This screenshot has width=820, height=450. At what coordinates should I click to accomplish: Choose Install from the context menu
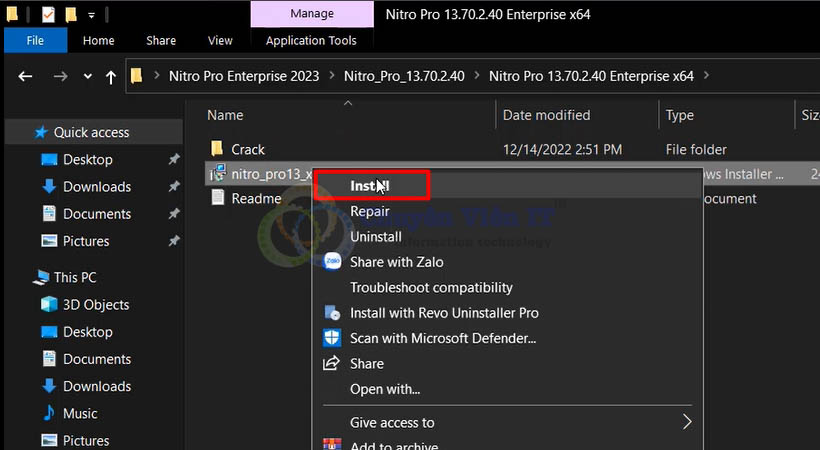[x=369, y=186]
